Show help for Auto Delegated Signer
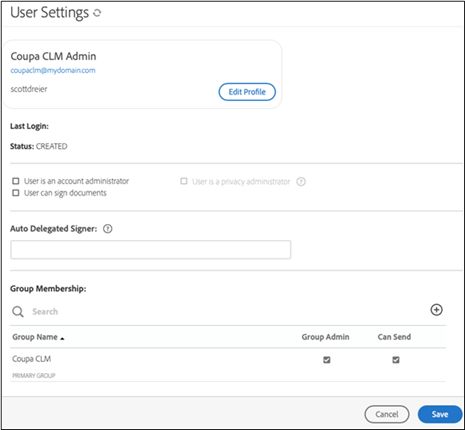The image size is (465, 430). pyautogui.click(x=108, y=229)
